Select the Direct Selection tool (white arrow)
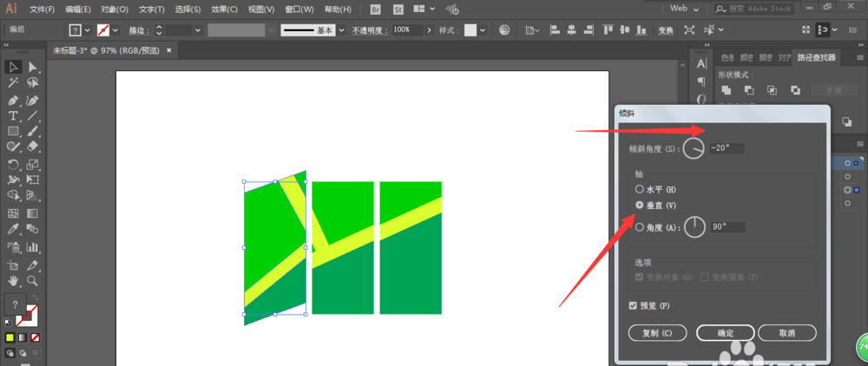Screen dimensions: 868x366 [x=33, y=67]
